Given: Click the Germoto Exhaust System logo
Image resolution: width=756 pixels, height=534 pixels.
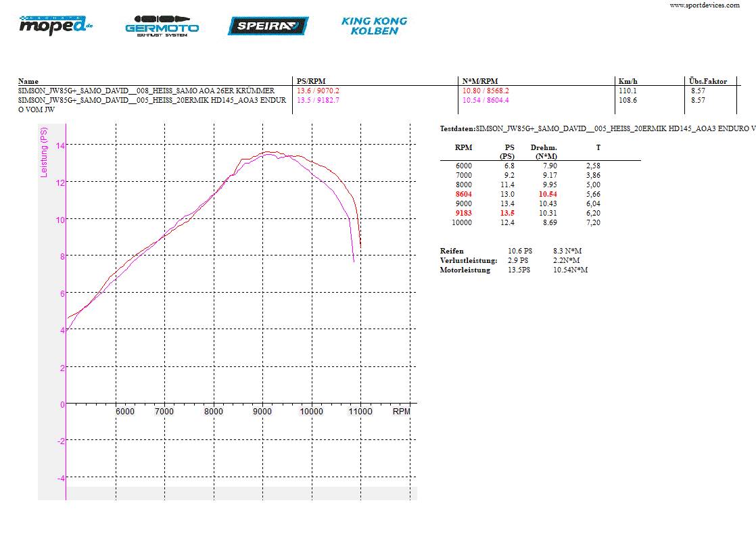Looking at the screenshot, I should [x=162, y=26].
